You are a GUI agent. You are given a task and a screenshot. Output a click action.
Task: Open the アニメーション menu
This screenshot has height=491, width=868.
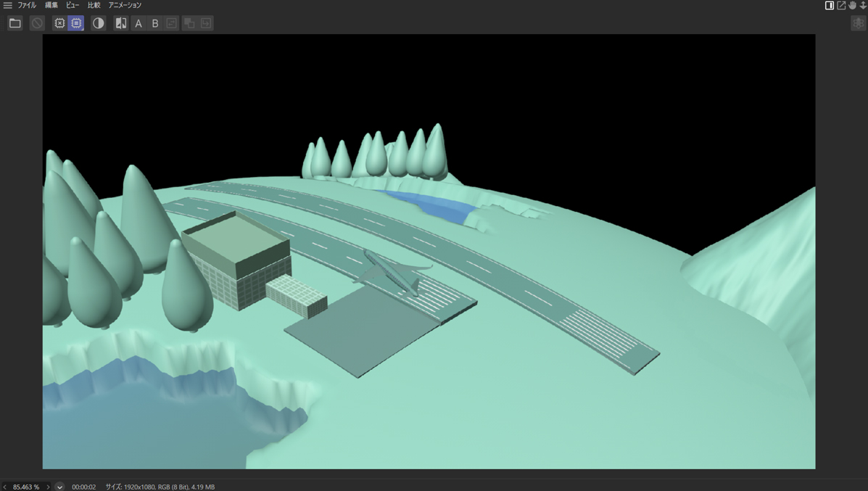[x=125, y=5]
